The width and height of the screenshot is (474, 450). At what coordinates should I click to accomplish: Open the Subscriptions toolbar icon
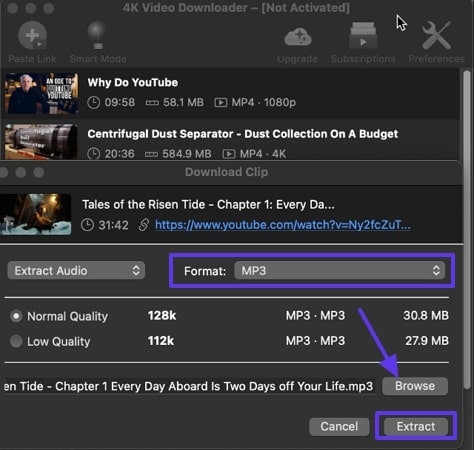tap(363, 35)
